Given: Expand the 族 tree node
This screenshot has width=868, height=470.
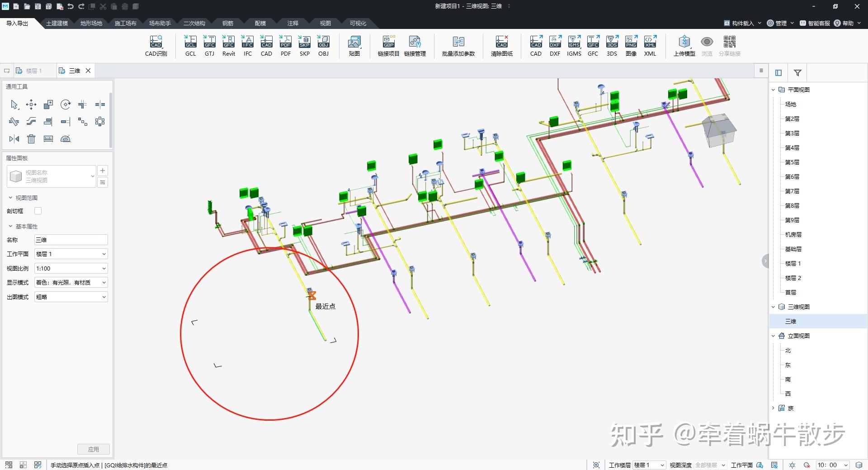Looking at the screenshot, I should point(774,408).
